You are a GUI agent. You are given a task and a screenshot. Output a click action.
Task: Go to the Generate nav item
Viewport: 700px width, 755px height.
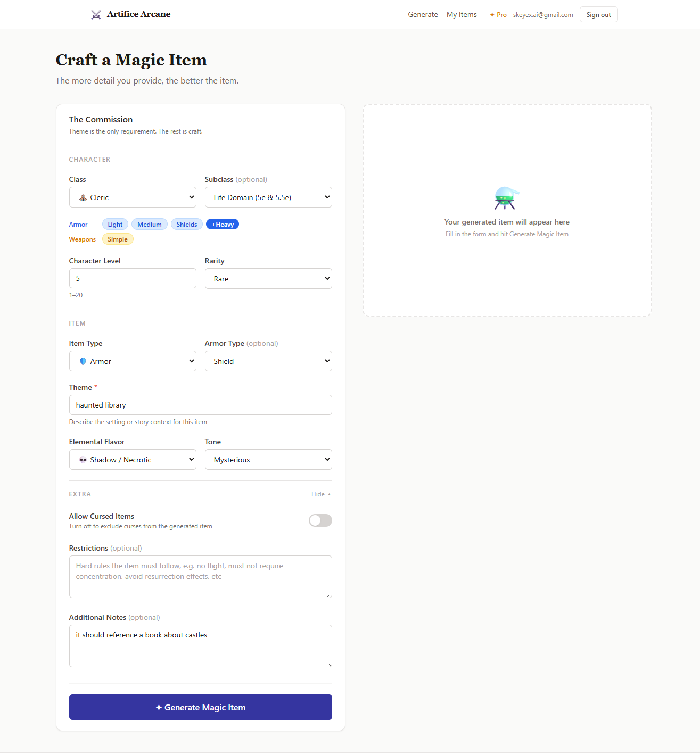pyautogui.click(x=423, y=15)
